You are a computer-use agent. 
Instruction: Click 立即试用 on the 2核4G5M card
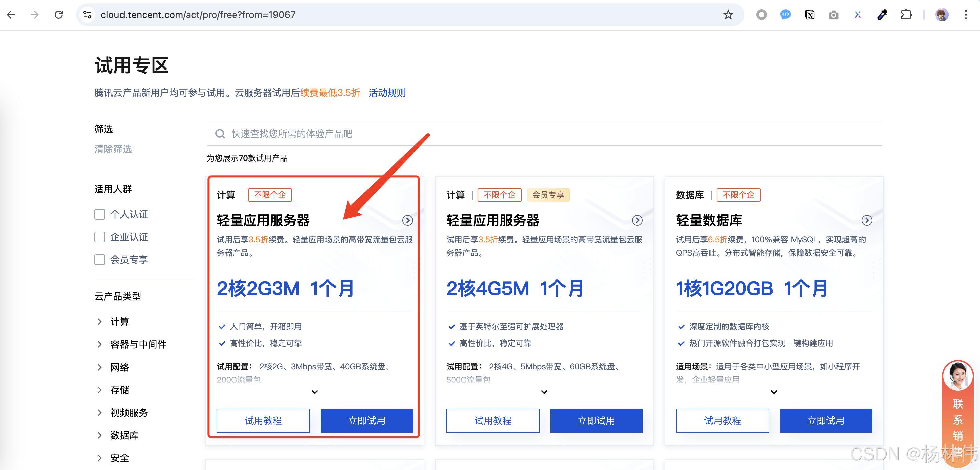[x=596, y=420]
